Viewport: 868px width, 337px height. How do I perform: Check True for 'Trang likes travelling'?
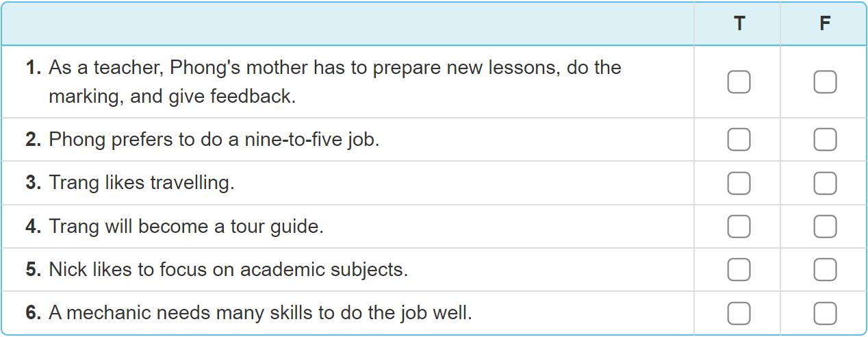click(739, 183)
